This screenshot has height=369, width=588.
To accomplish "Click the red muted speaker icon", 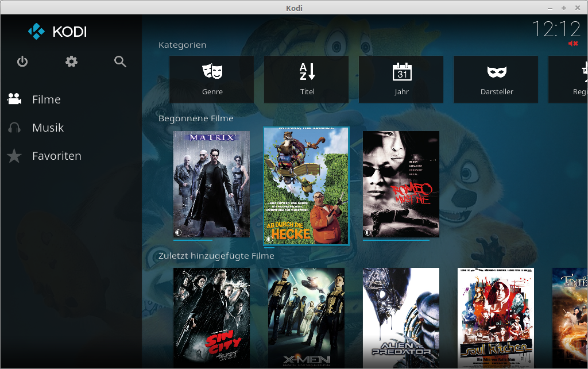I will click(573, 44).
